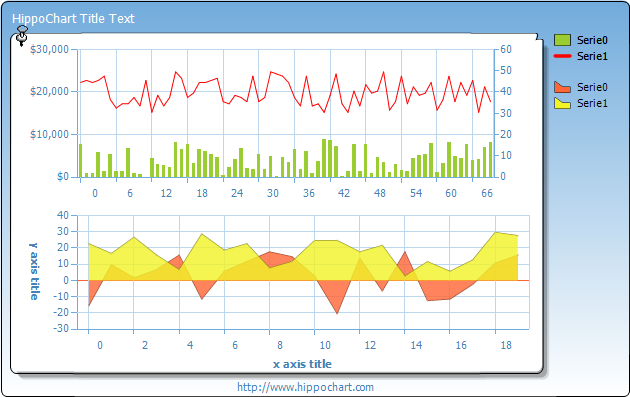Click the 'Y axis title' vertical label
The height and width of the screenshot is (397, 630).
34,272
